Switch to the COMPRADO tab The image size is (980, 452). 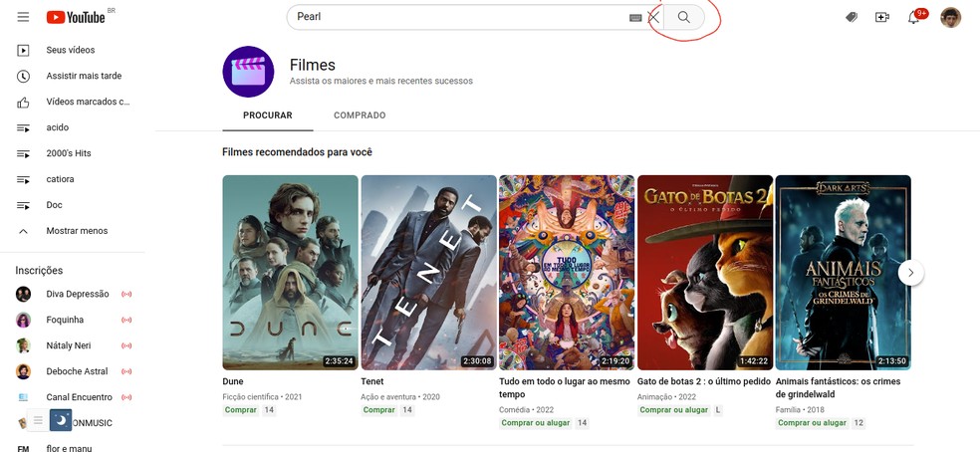360,115
